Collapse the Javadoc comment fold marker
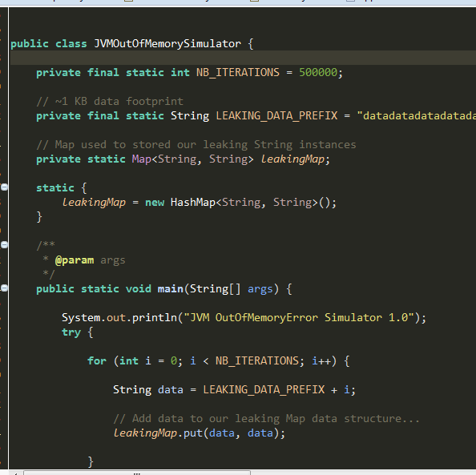476x475 pixels. (4, 244)
